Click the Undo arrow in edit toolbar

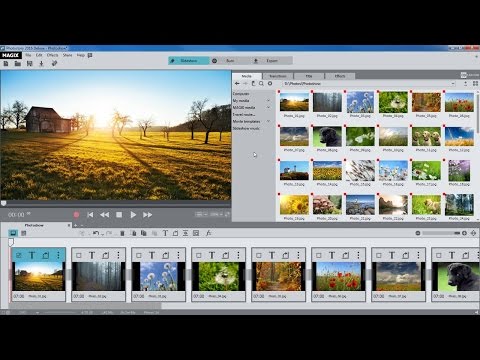point(96,233)
